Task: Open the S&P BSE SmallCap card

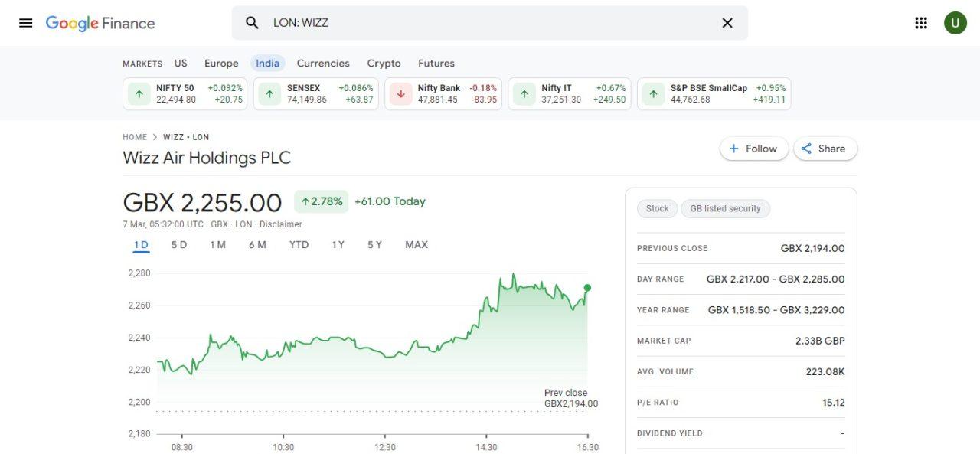Action: pos(714,94)
